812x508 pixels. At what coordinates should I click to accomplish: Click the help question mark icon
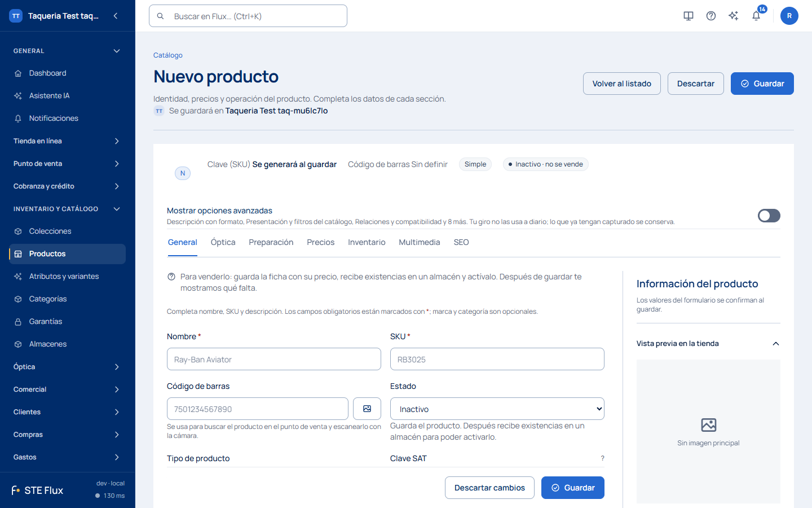711,16
